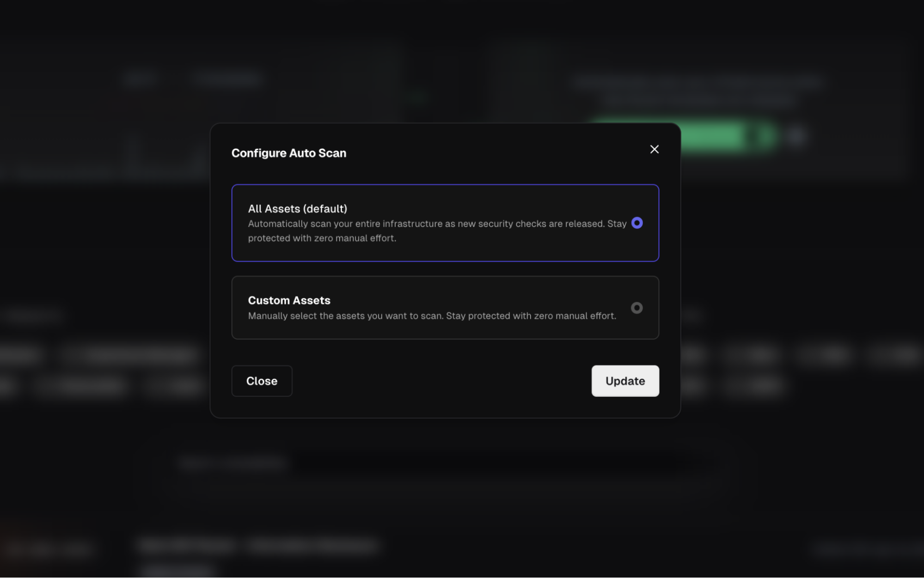The height and width of the screenshot is (578, 924).
Task: Dismiss the Configure Auto Scan modal via X
Action: [654, 149]
